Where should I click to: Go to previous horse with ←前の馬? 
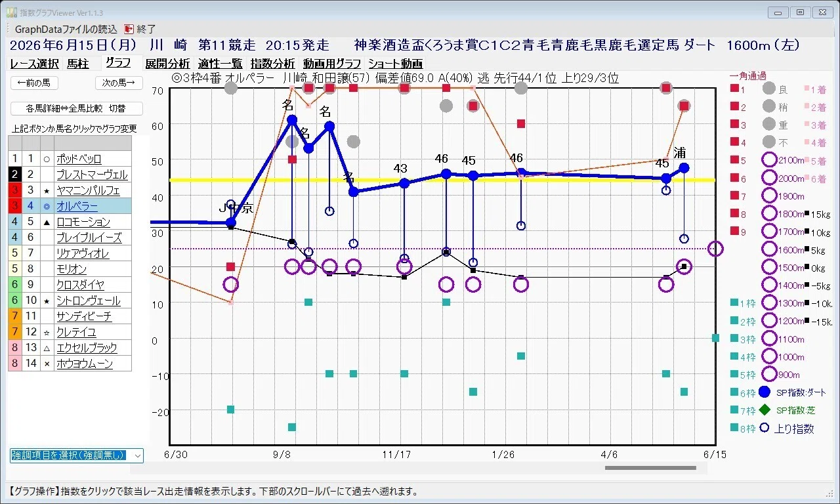click(35, 83)
